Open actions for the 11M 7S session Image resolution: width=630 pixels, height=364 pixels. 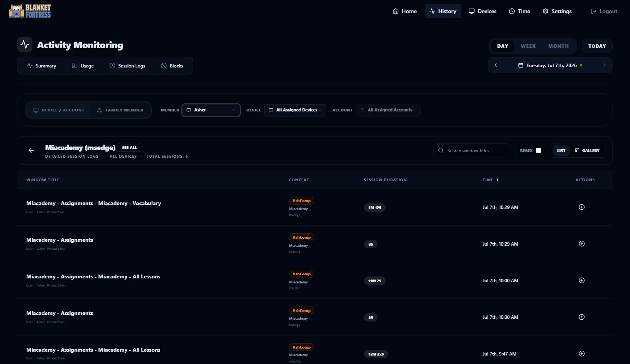582,280
